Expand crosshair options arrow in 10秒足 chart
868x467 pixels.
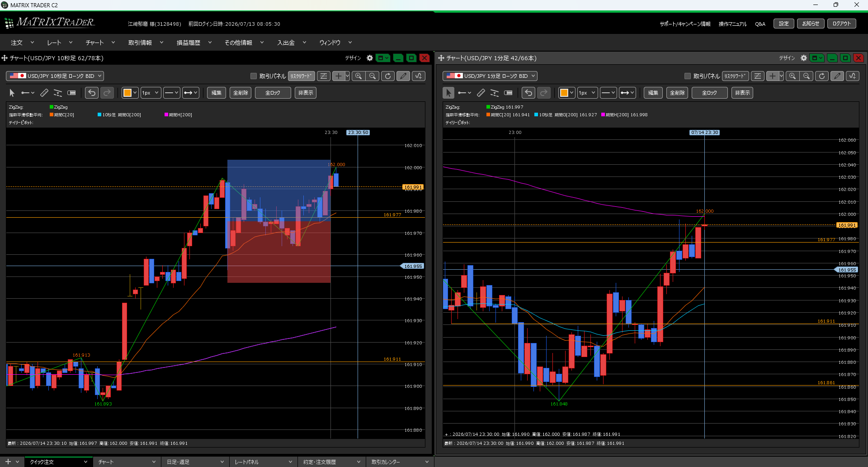coord(347,76)
